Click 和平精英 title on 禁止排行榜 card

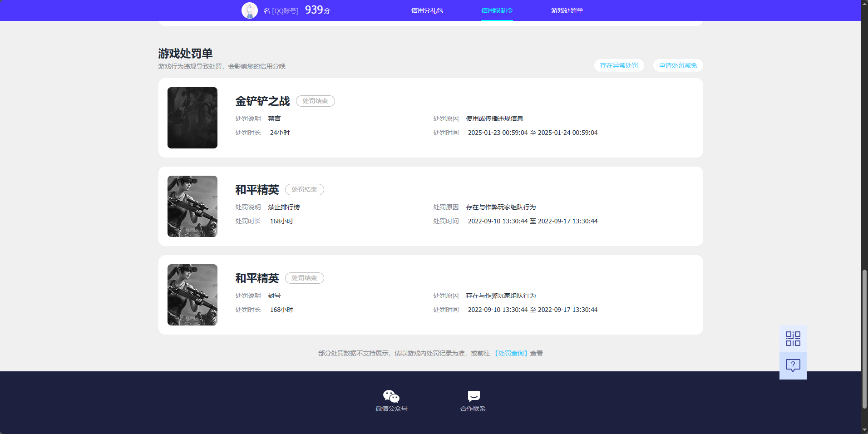[257, 189]
